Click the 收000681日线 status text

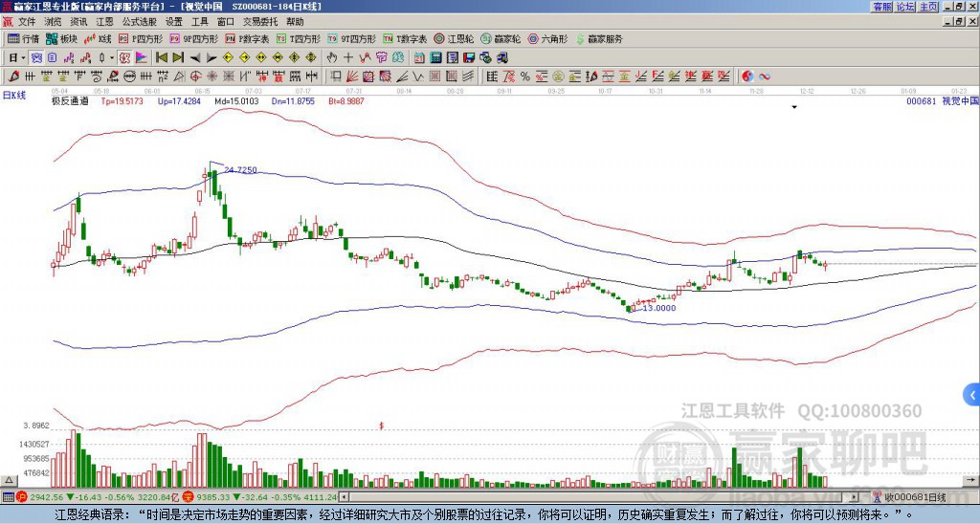(916, 497)
